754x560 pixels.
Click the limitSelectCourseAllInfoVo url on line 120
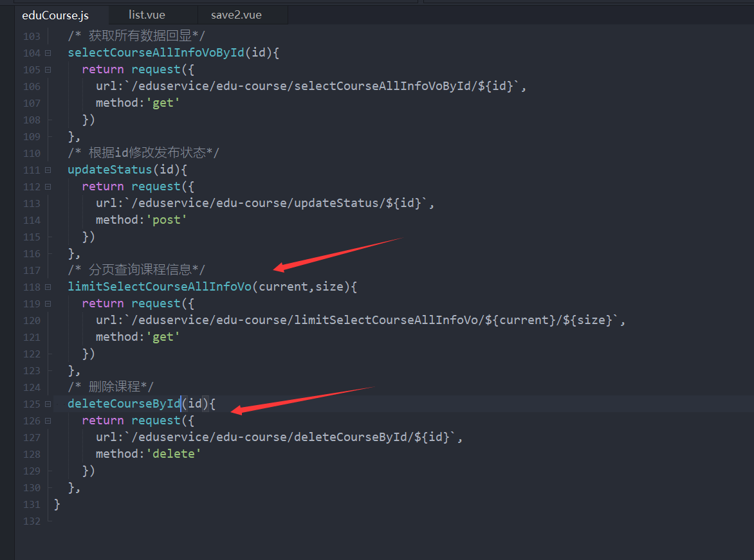pyautogui.click(x=371, y=320)
